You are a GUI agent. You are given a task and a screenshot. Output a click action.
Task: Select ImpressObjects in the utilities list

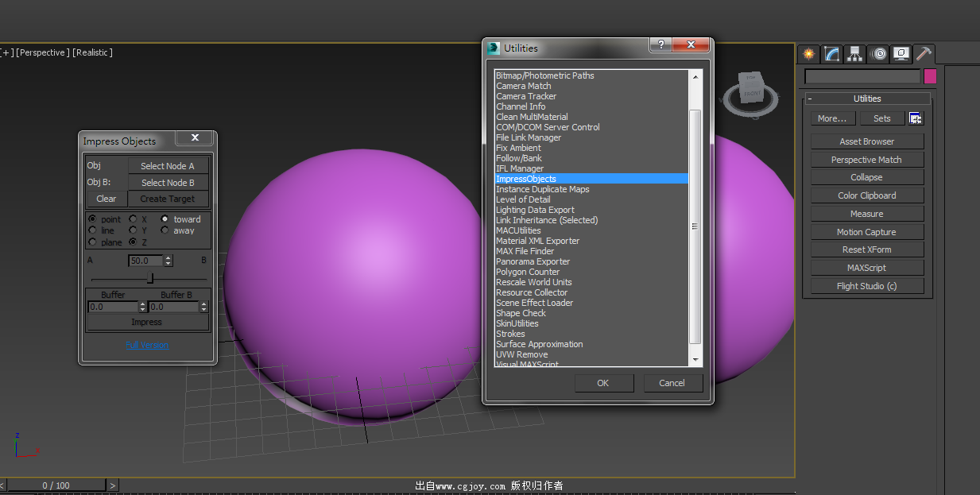point(591,179)
